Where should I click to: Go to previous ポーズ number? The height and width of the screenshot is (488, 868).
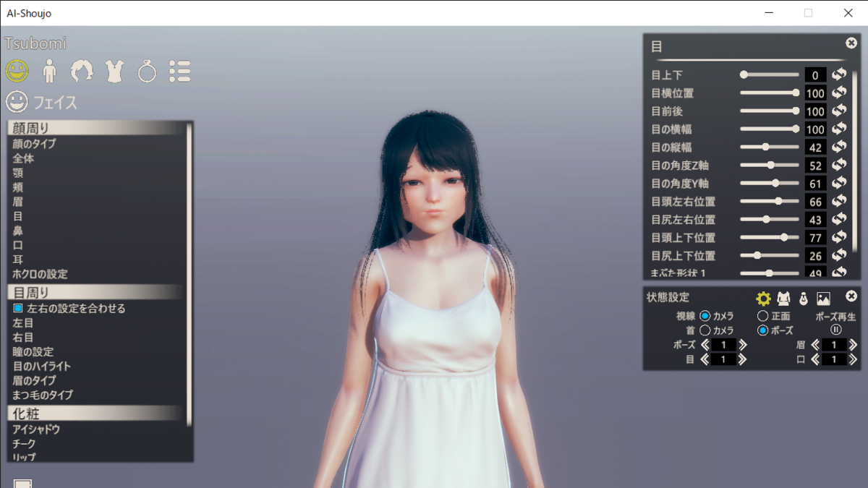point(705,345)
